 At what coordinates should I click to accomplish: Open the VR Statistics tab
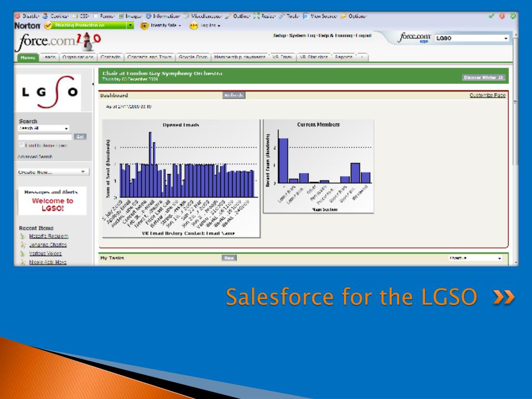[x=314, y=57]
